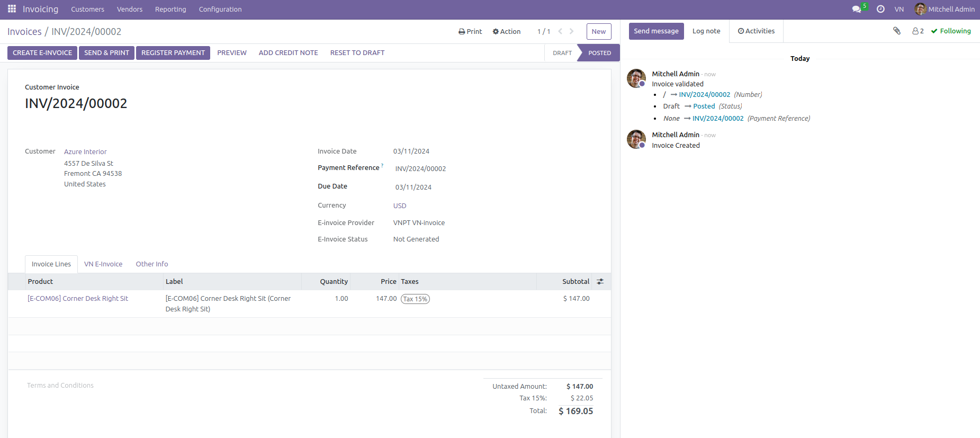Go to previous record arrow
Screen dimensions: 980x438
tap(560, 31)
